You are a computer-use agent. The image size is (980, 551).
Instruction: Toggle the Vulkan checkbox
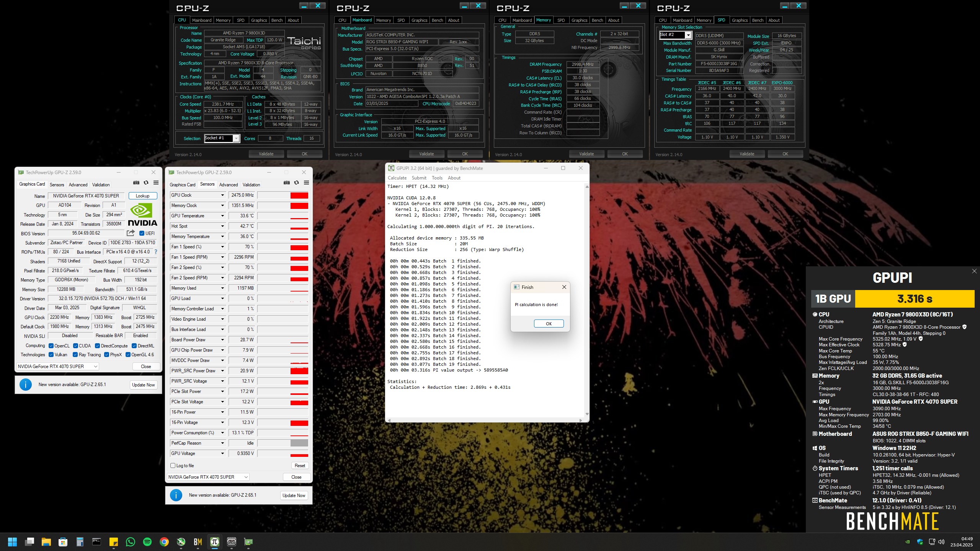(51, 355)
